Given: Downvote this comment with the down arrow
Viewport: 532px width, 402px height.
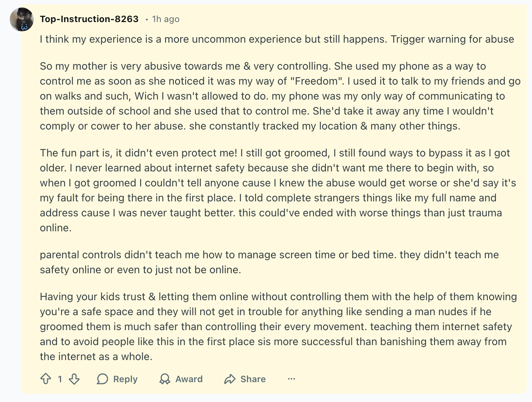Looking at the screenshot, I should point(74,379).
